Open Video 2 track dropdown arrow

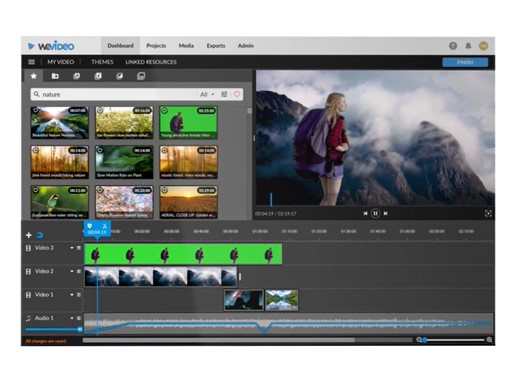pos(72,271)
